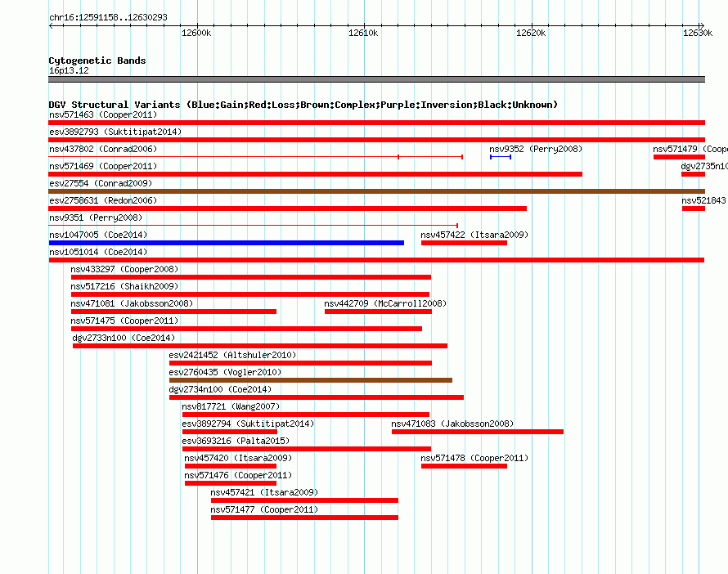This screenshot has height=574, width=728.
Task: Click nsv457421 (Itsara2009) label
Action: [264, 492]
